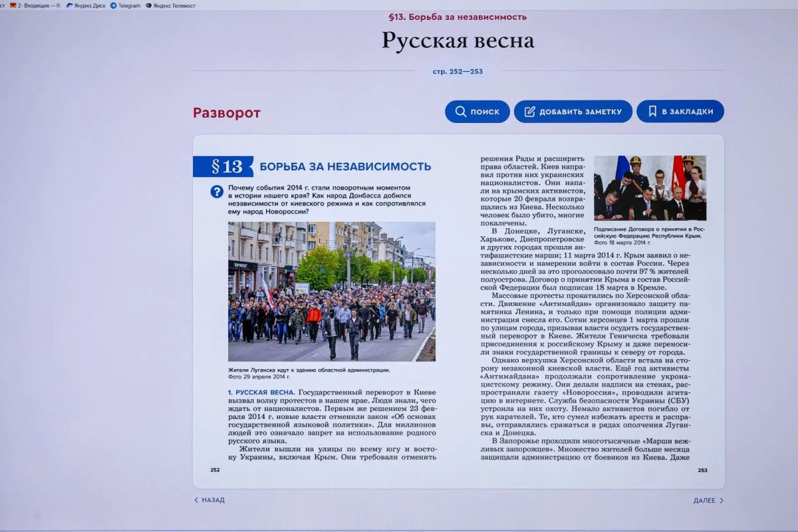Open the Telegram bookmark

click(126, 5)
